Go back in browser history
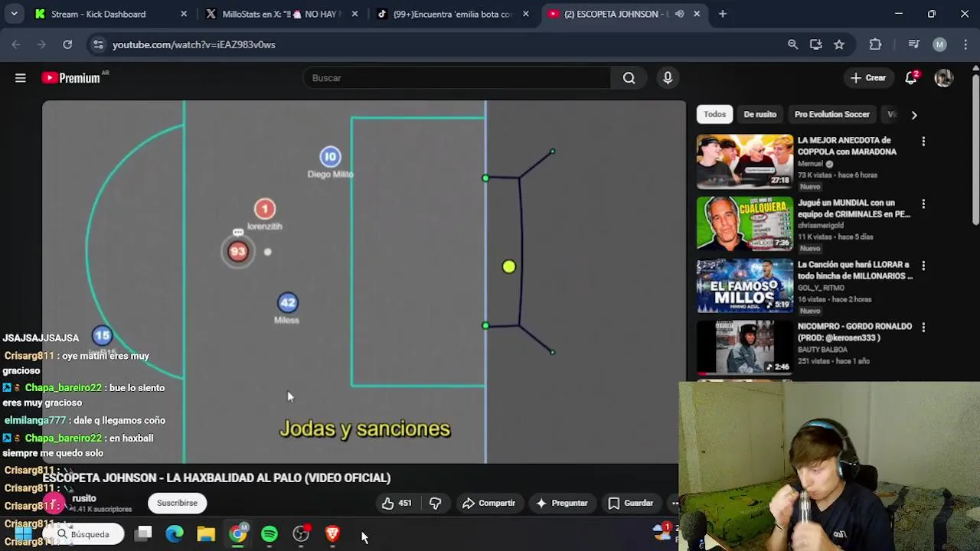The height and width of the screenshot is (551, 980). click(x=16, y=44)
